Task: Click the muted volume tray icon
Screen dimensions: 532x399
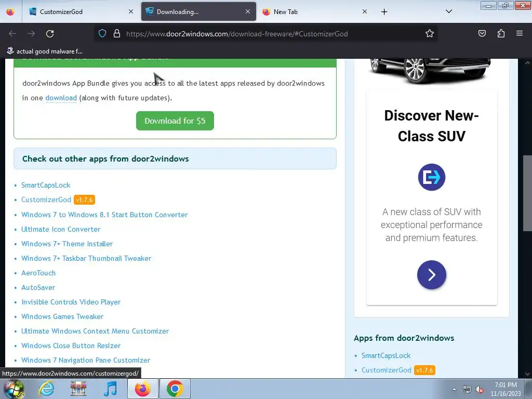Action: click(480, 390)
